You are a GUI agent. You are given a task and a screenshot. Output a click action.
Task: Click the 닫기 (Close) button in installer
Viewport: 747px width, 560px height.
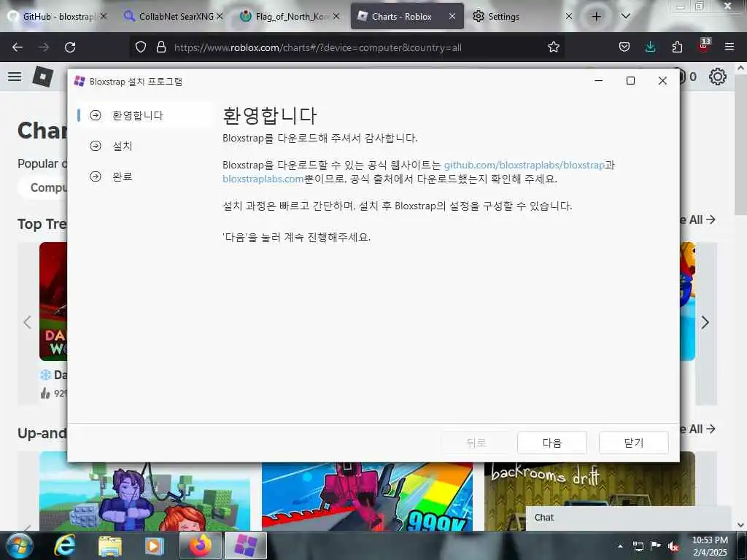(x=633, y=443)
